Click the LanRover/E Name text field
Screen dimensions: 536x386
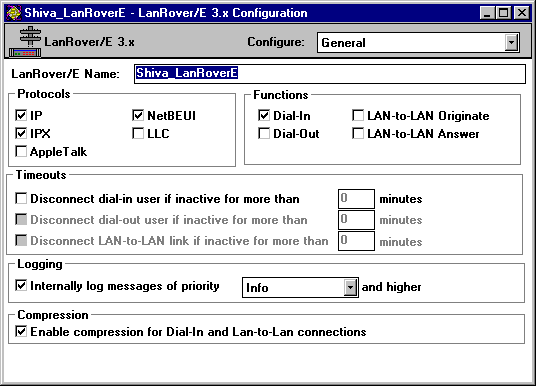pyautogui.click(x=330, y=74)
